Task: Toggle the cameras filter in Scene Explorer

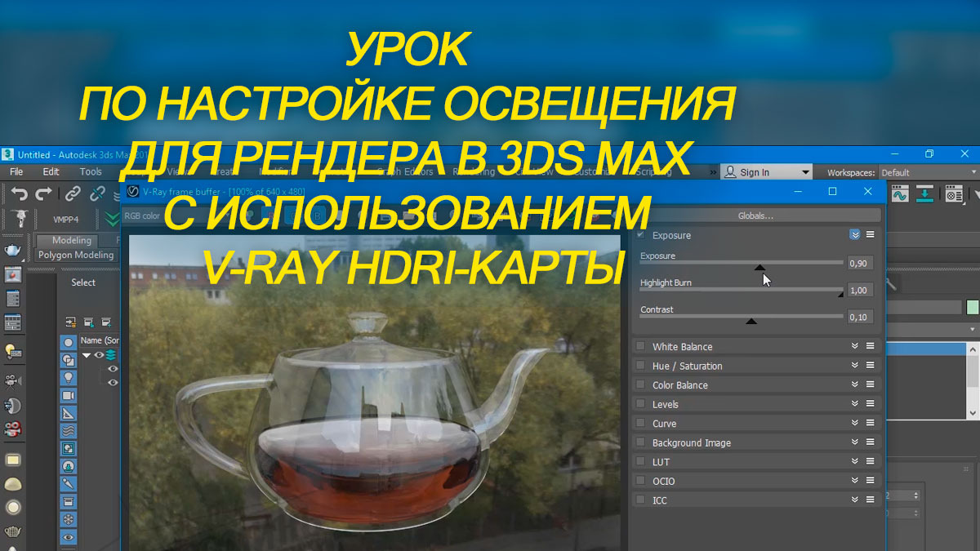Action: point(69,395)
